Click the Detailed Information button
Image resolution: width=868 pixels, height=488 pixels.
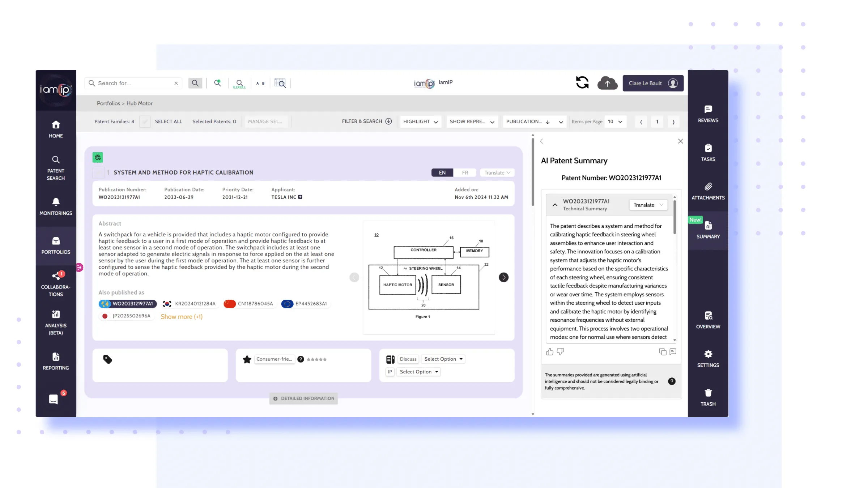click(x=304, y=398)
